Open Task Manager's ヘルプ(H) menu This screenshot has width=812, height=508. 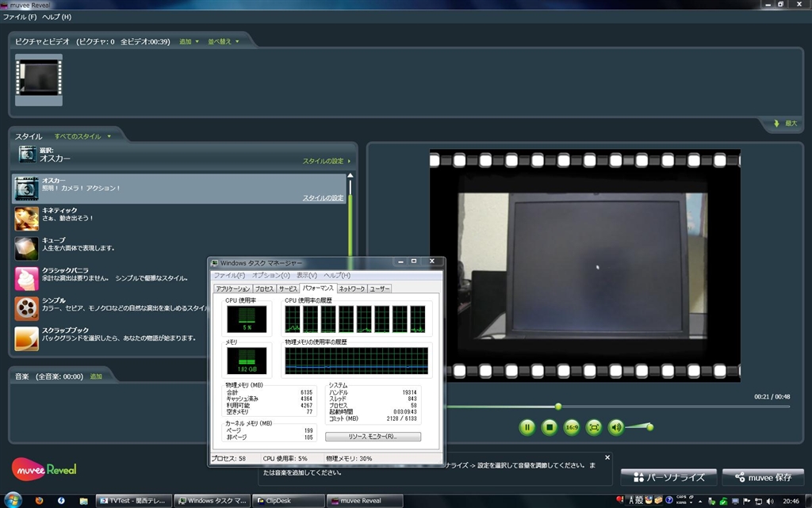[x=337, y=275]
